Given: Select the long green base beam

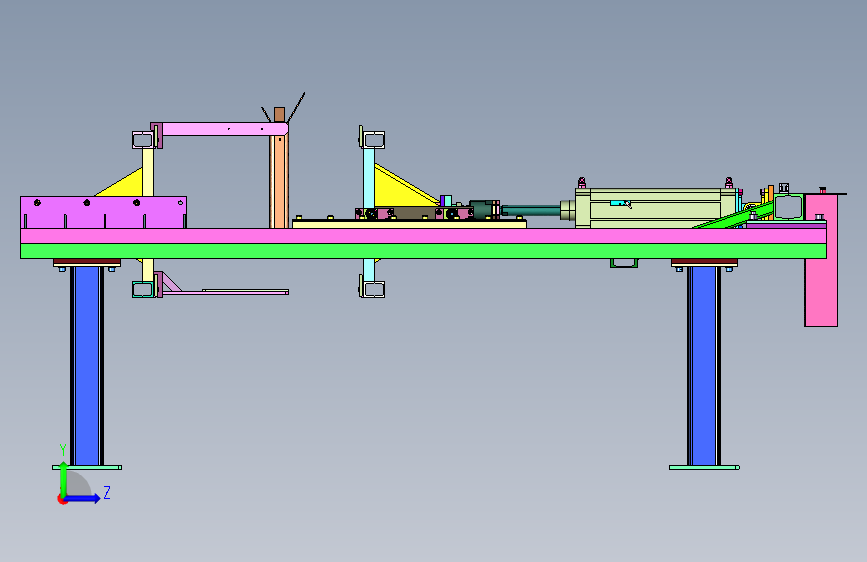Looking at the screenshot, I should (x=424, y=251).
